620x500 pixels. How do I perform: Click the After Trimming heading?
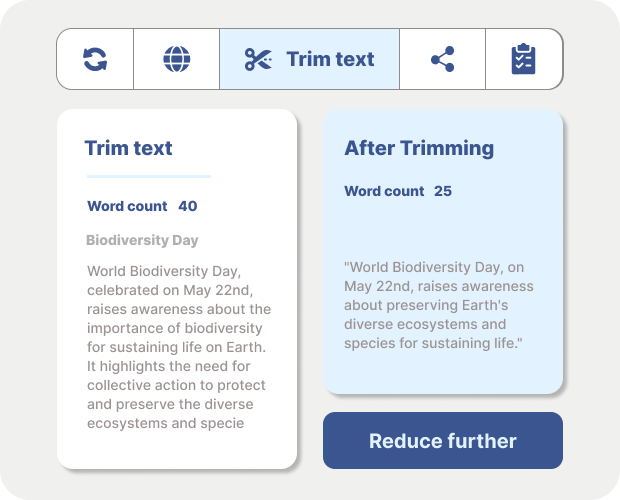[419, 148]
